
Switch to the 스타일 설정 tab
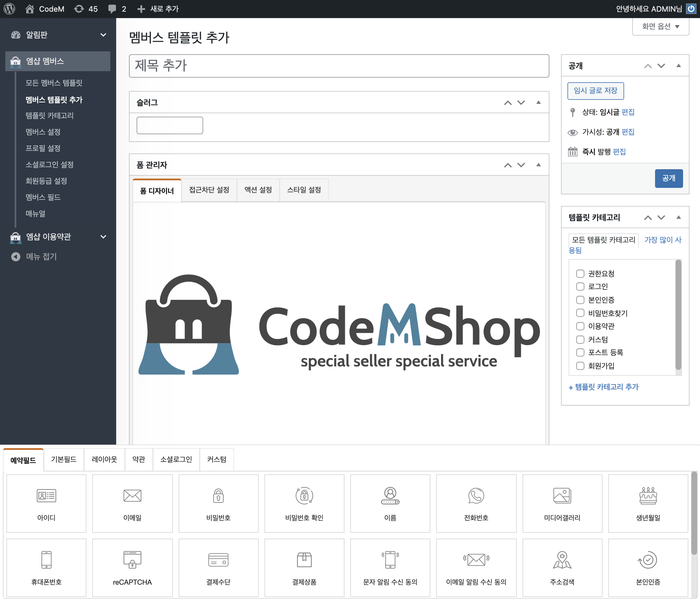[x=304, y=190]
